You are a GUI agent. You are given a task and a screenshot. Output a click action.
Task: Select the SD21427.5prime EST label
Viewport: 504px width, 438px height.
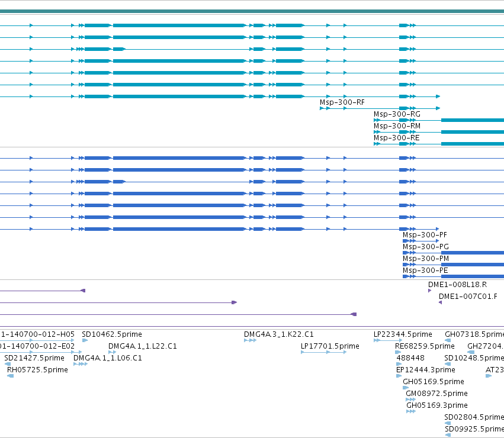tap(34, 358)
